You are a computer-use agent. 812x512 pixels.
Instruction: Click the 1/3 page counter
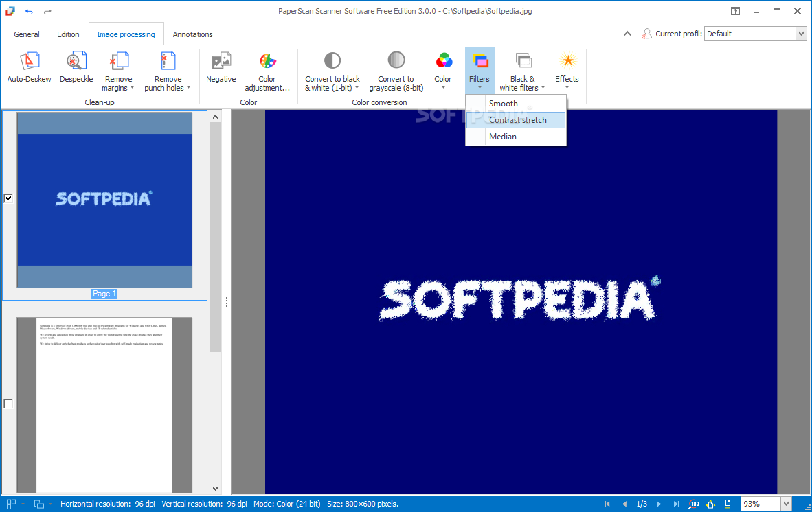click(642, 504)
